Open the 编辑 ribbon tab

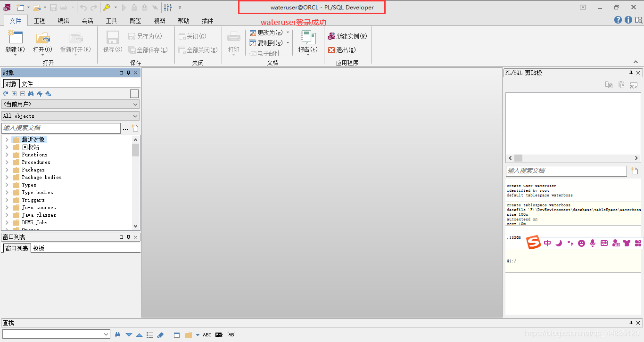(x=64, y=21)
